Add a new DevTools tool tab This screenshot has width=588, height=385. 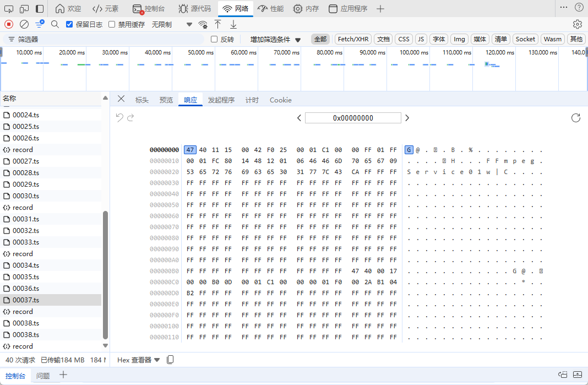(x=380, y=9)
